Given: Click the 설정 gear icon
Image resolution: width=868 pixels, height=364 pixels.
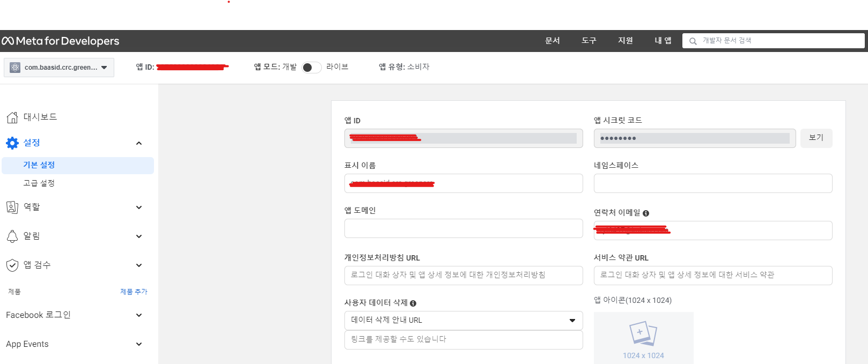Looking at the screenshot, I should [x=12, y=143].
